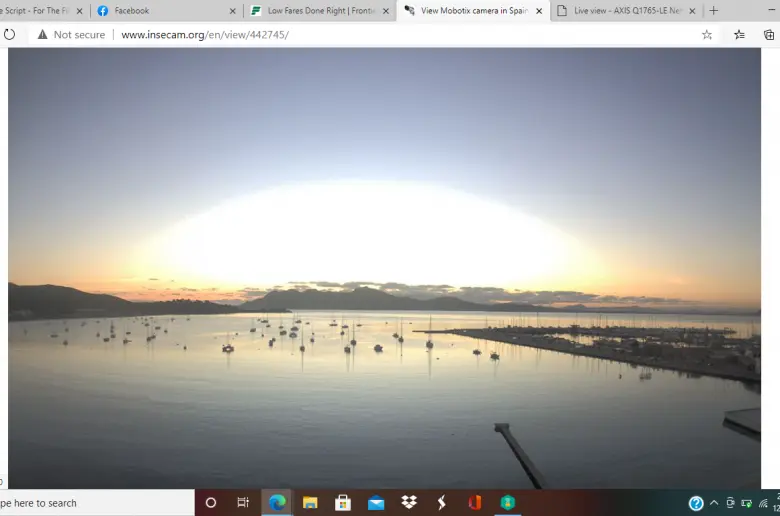The width and height of the screenshot is (780, 516).
Task: Click the Not secure warning indicator
Action: (x=70, y=34)
